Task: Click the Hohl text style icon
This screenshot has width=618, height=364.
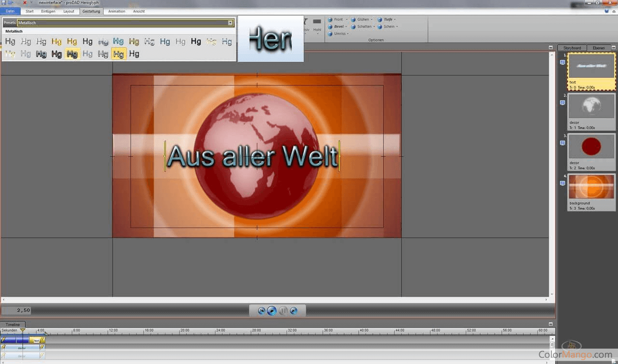Action: pos(317,25)
